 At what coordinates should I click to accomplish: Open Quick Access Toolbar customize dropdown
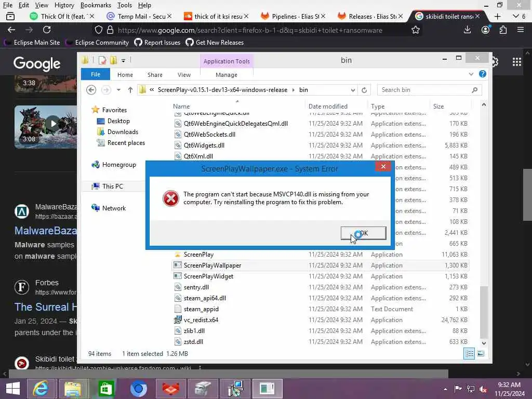coord(123,60)
